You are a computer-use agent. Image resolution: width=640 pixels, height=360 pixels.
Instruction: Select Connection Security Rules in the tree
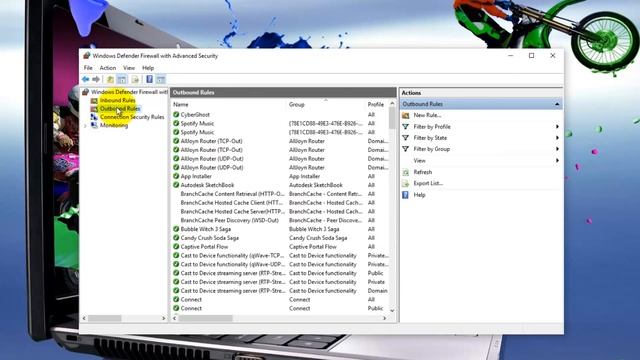[132, 117]
